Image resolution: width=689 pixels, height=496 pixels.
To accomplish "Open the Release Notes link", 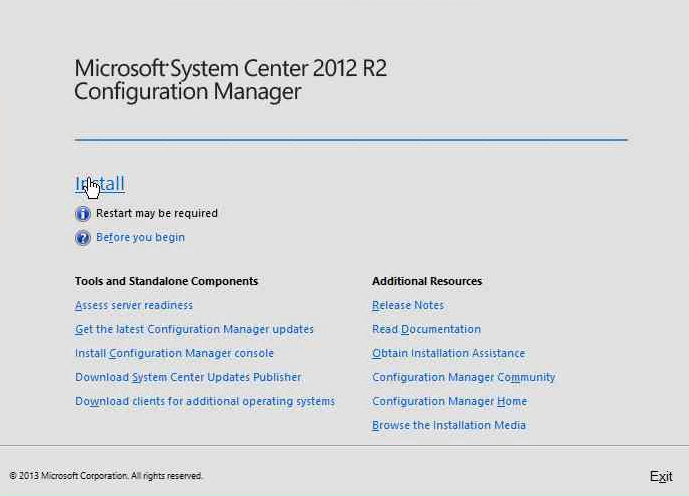I will [x=408, y=305].
